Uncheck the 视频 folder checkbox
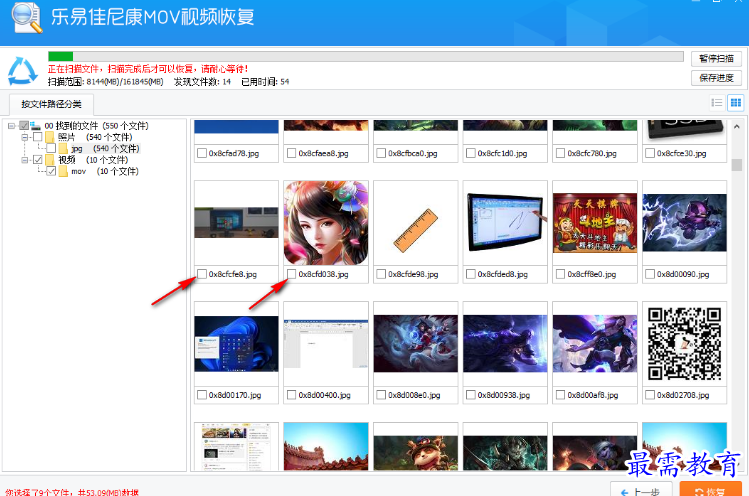 point(38,160)
